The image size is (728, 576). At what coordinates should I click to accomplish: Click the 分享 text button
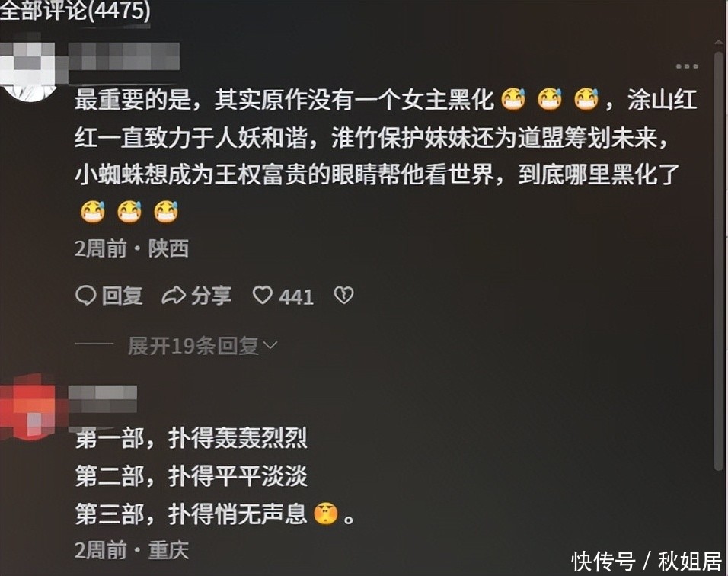click(x=211, y=296)
